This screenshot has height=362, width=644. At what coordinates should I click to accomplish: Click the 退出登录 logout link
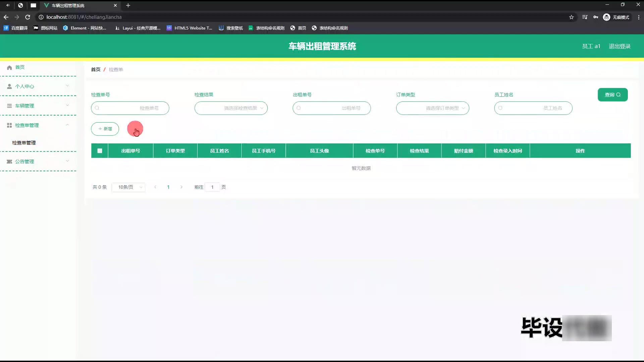tap(620, 46)
